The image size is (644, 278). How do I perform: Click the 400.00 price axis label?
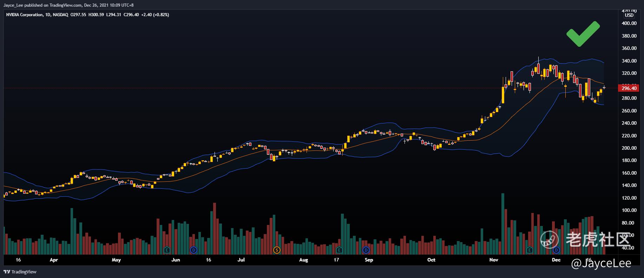[629, 24]
